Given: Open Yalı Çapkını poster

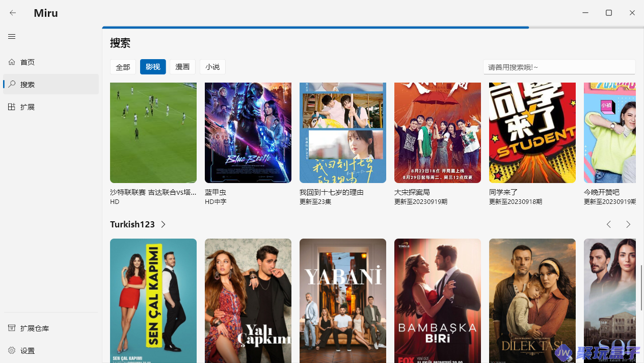Looking at the screenshot, I should [248, 301].
